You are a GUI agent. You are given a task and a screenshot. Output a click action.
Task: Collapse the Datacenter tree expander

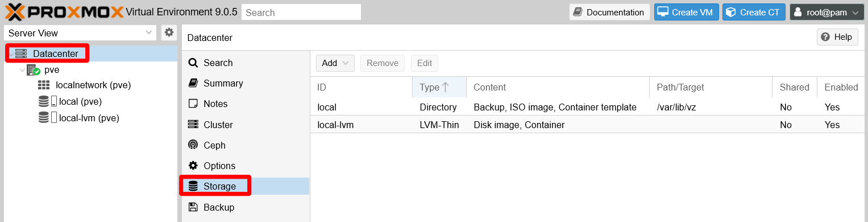tap(11, 54)
